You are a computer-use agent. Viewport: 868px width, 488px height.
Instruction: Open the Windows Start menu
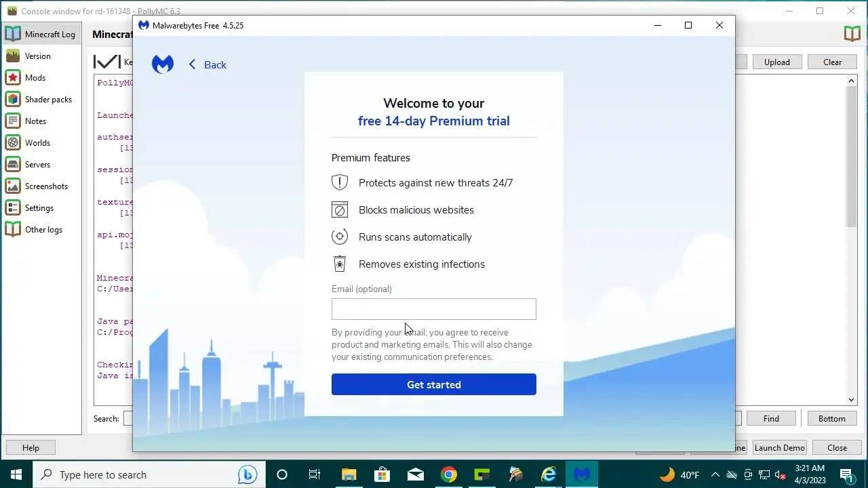pos(16,474)
